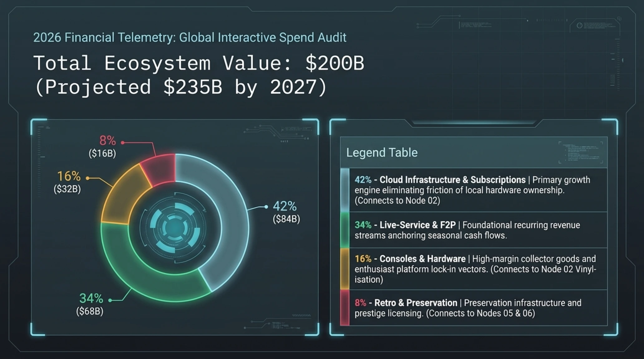
Task: Click the 16% yellow chart label
Action: [69, 176]
